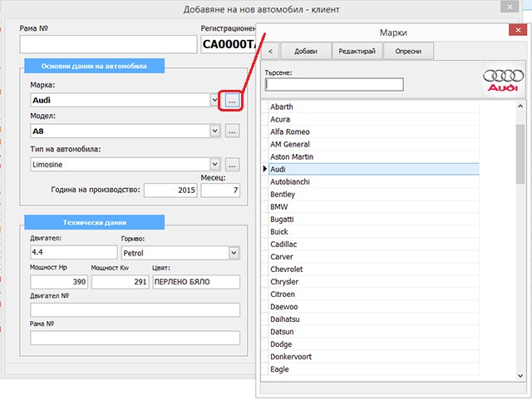Close the Добавяне на нов автомобил window
This screenshot has height=401, width=532.
pos(510,7)
